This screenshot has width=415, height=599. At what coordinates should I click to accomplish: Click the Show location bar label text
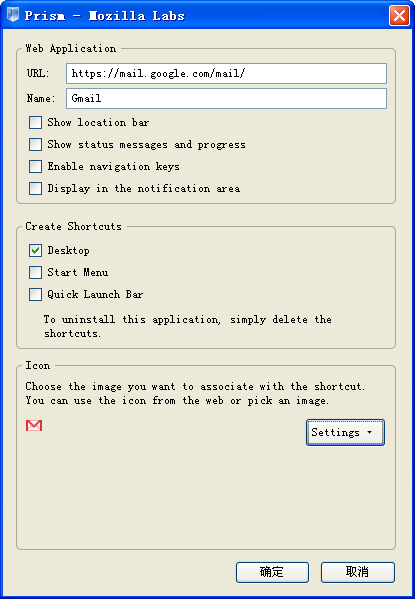tap(98, 123)
